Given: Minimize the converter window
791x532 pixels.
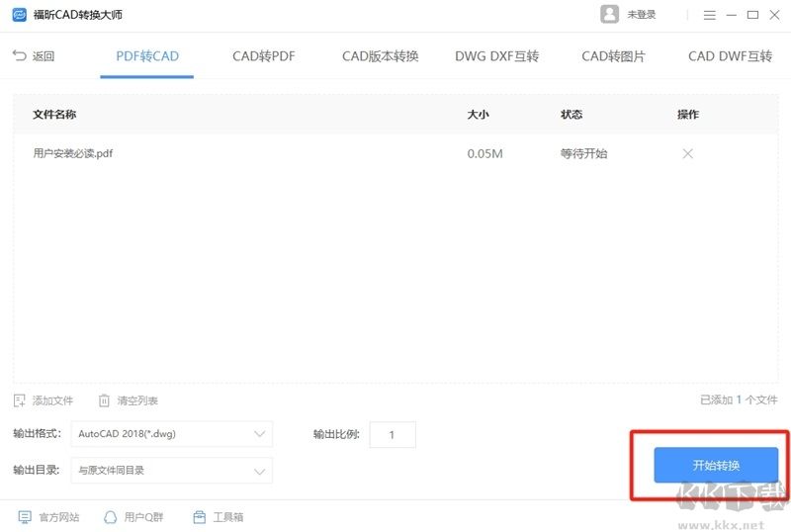Looking at the screenshot, I should tap(731, 15).
